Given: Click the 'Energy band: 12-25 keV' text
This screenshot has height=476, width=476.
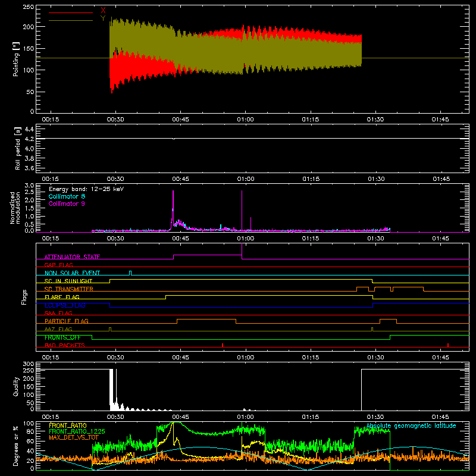Looking at the screenshot, I should tap(86, 189).
